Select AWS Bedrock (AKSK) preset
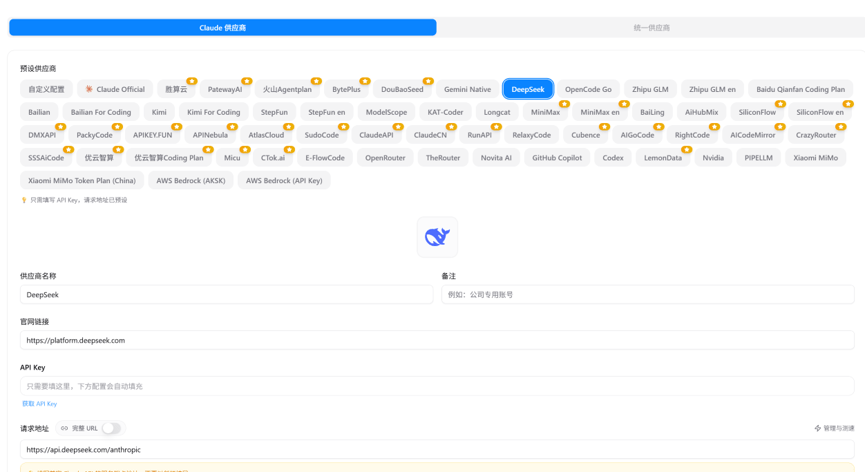 coord(191,180)
